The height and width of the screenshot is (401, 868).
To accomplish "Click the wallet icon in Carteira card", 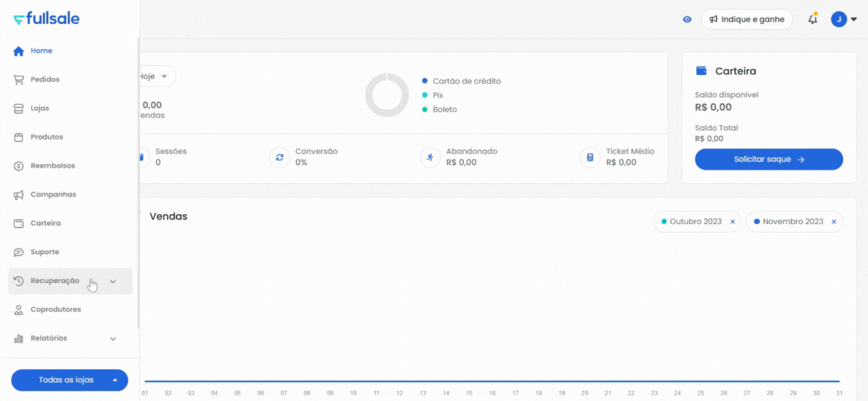I will [701, 71].
